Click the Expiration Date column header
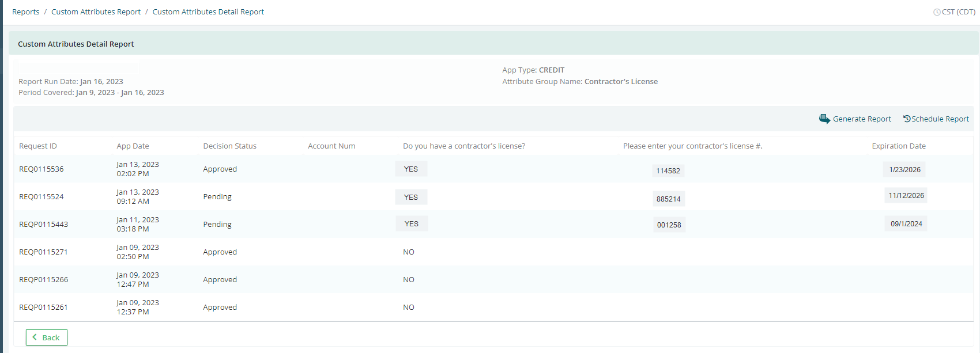Image resolution: width=980 pixels, height=353 pixels. click(899, 146)
